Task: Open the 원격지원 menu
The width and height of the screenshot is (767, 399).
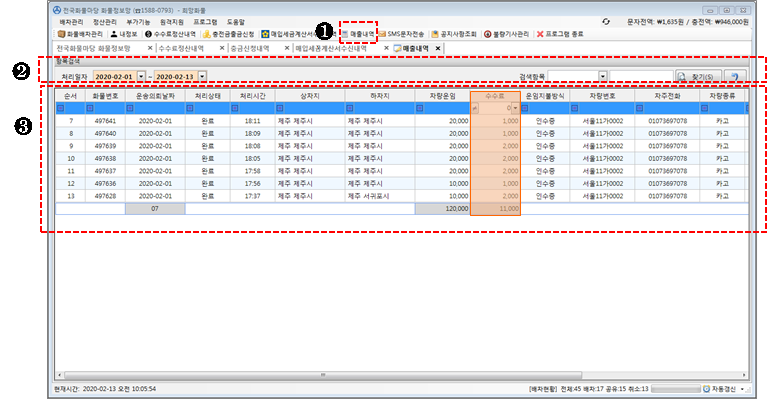Action: click(x=172, y=22)
